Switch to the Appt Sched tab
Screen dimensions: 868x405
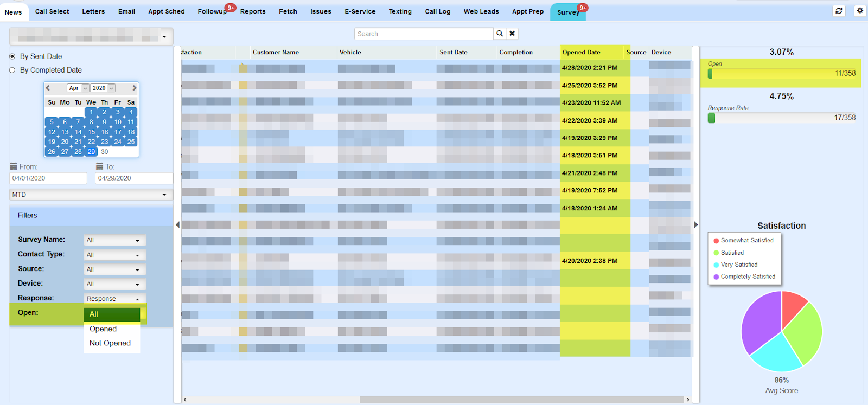click(x=166, y=11)
